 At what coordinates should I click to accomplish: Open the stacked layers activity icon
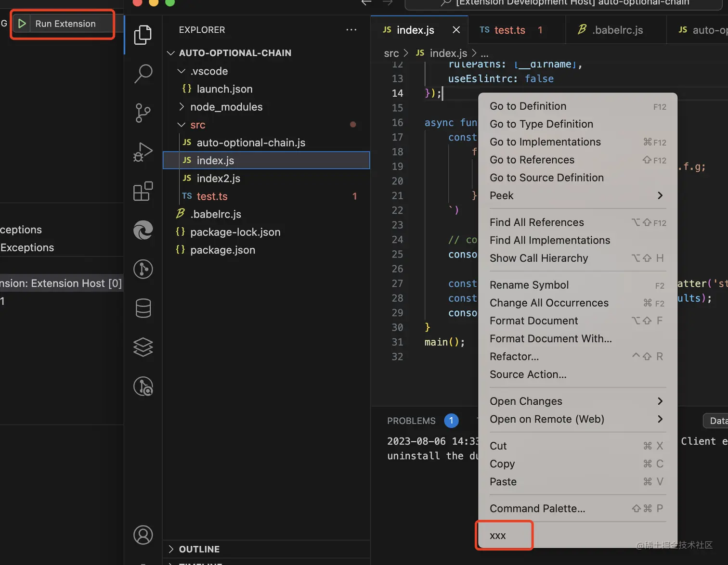coord(143,347)
